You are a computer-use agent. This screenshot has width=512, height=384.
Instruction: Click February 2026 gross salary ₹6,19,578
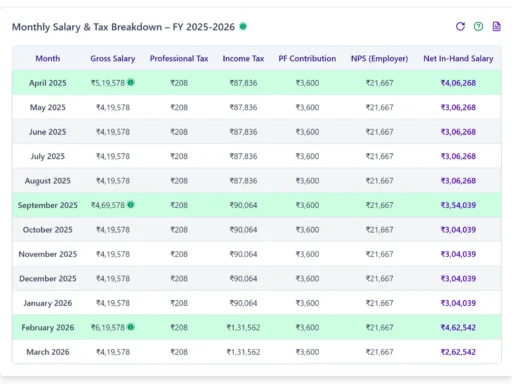[108, 327]
